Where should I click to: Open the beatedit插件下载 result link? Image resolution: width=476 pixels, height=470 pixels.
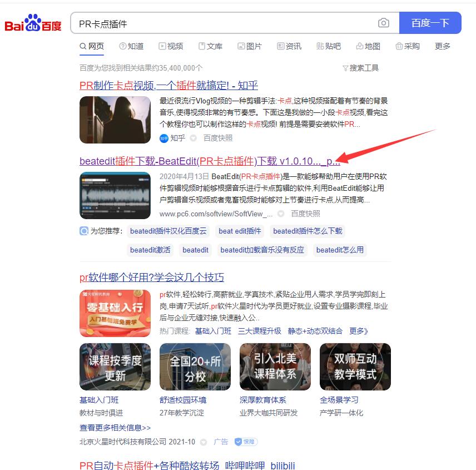pyautogui.click(x=210, y=161)
